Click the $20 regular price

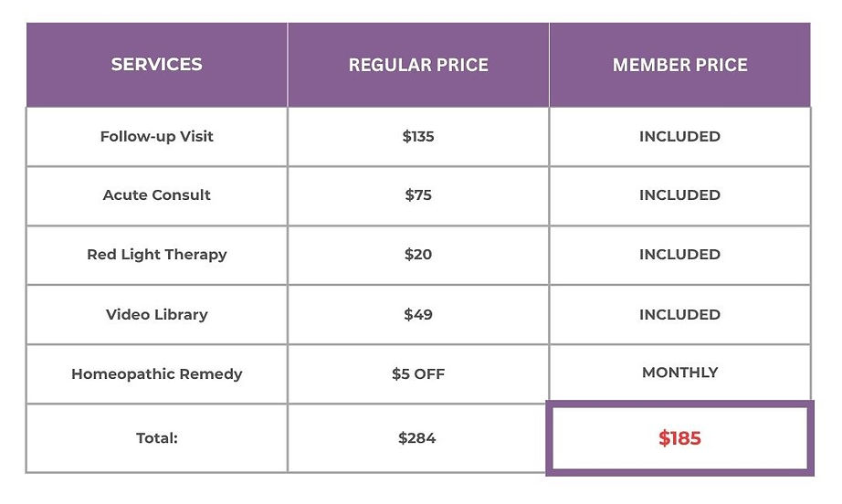(418, 255)
